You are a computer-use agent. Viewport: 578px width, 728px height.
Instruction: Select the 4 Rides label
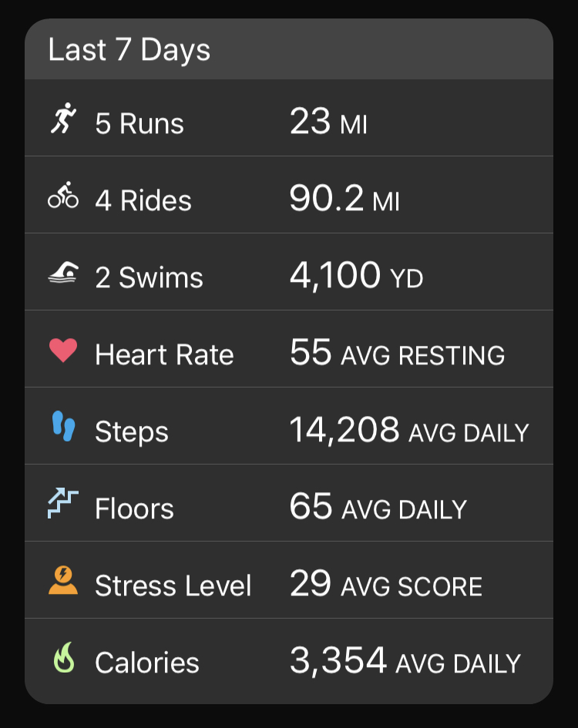coord(143,200)
